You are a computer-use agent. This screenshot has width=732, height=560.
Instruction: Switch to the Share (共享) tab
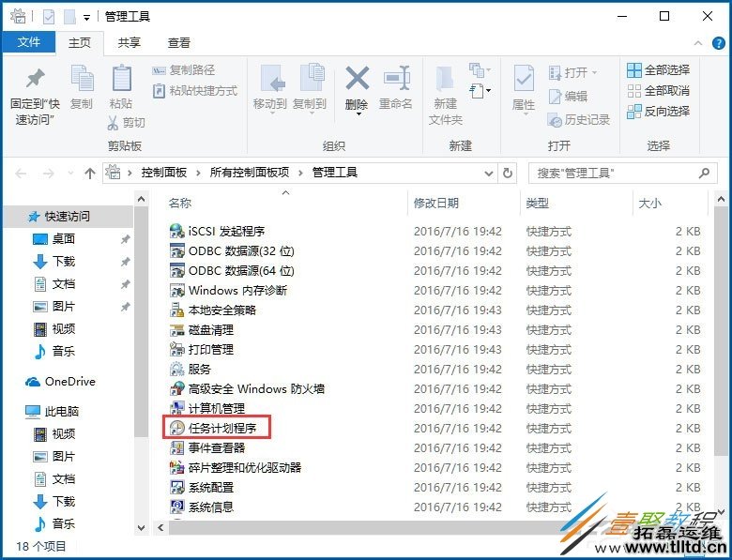coord(130,43)
